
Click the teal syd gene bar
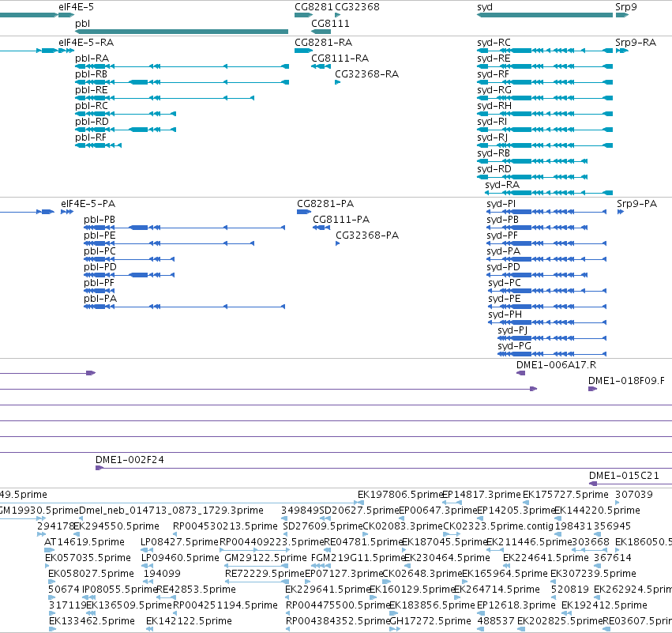pyautogui.click(x=545, y=15)
